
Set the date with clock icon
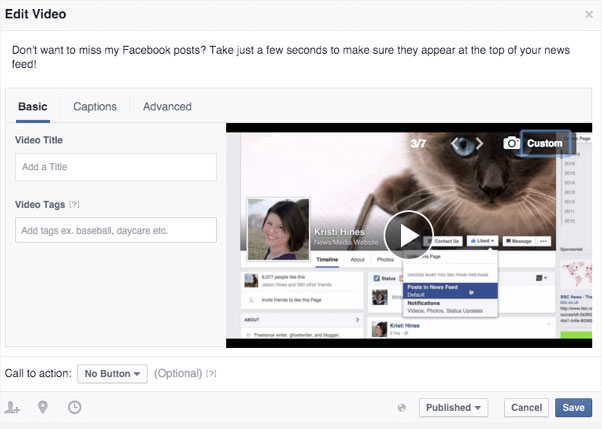[x=74, y=407]
